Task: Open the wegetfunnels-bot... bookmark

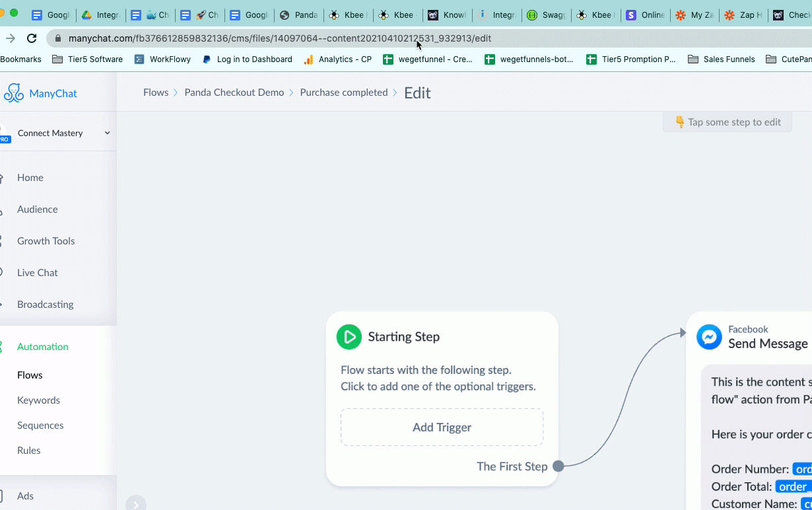Action: click(529, 59)
